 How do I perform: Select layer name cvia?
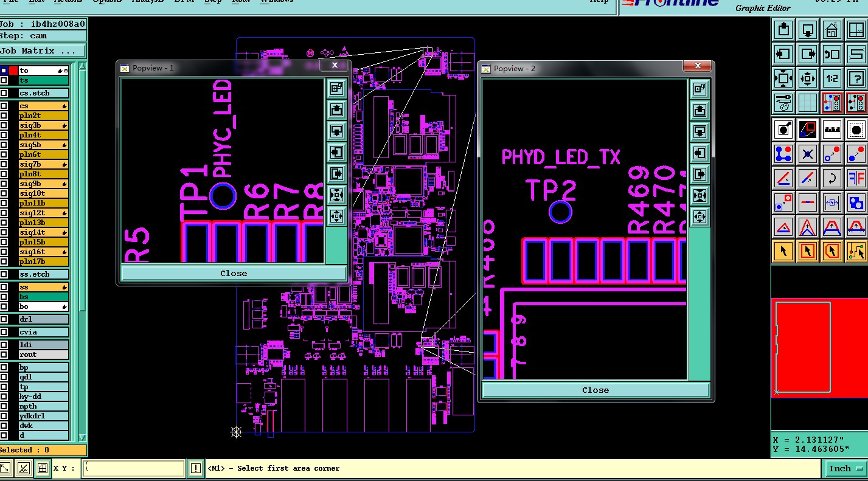tap(43, 332)
